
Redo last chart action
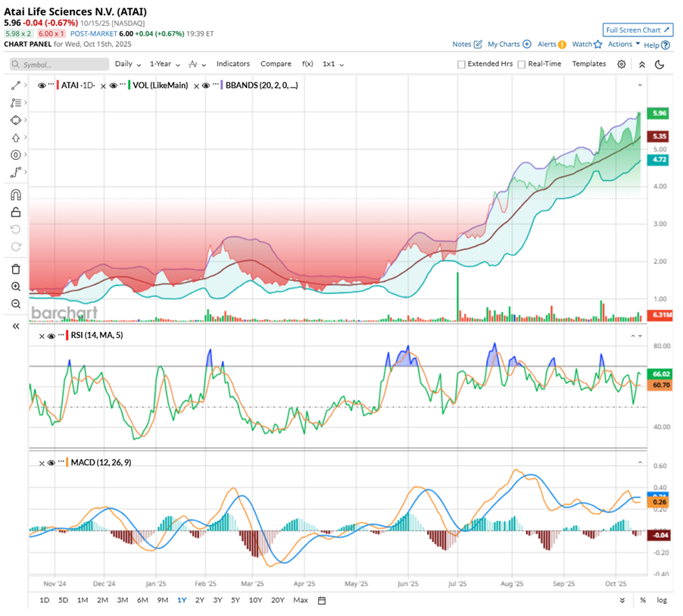click(x=16, y=247)
